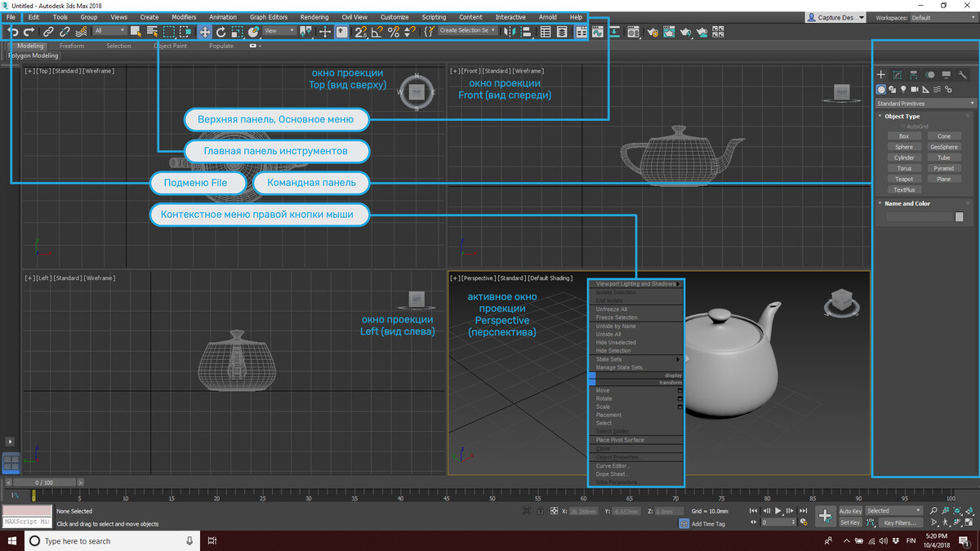Select the Select and Rotate tool
The width and height of the screenshot is (980, 551).
coord(220,31)
